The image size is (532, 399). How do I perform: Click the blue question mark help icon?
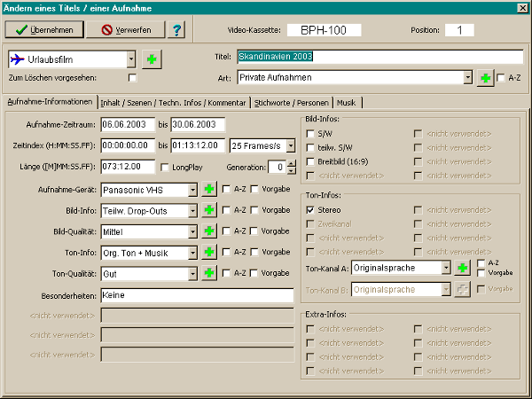(x=176, y=30)
